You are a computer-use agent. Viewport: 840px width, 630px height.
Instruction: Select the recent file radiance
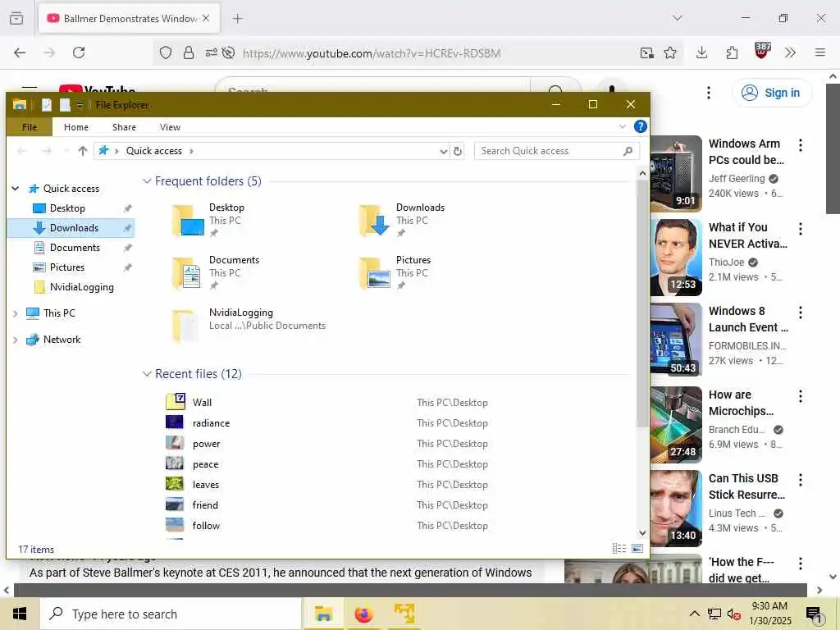(x=211, y=423)
